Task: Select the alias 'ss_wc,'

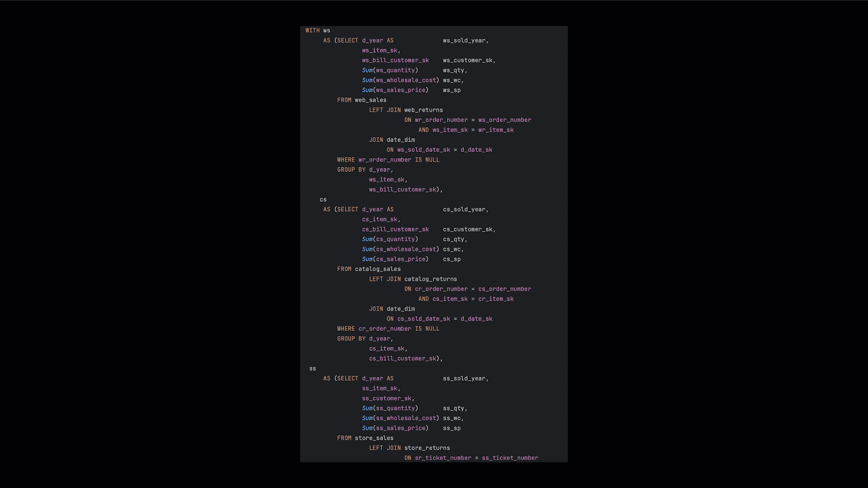Action: (x=453, y=418)
